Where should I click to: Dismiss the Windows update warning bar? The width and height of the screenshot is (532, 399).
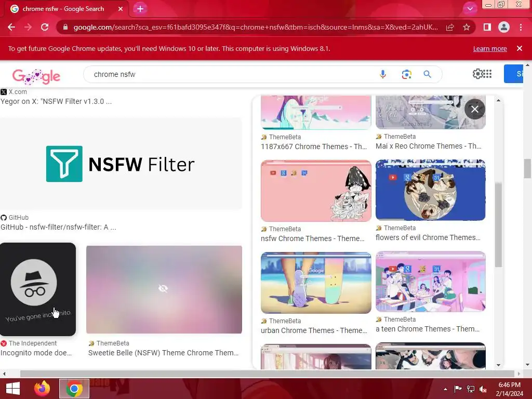pyautogui.click(x=519, y=48)
